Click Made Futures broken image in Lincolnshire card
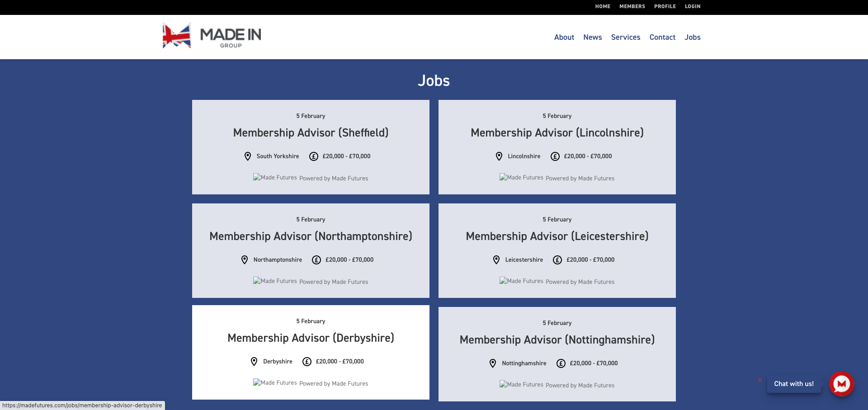This screenshot has width=868, height=410. click(521, 177)
